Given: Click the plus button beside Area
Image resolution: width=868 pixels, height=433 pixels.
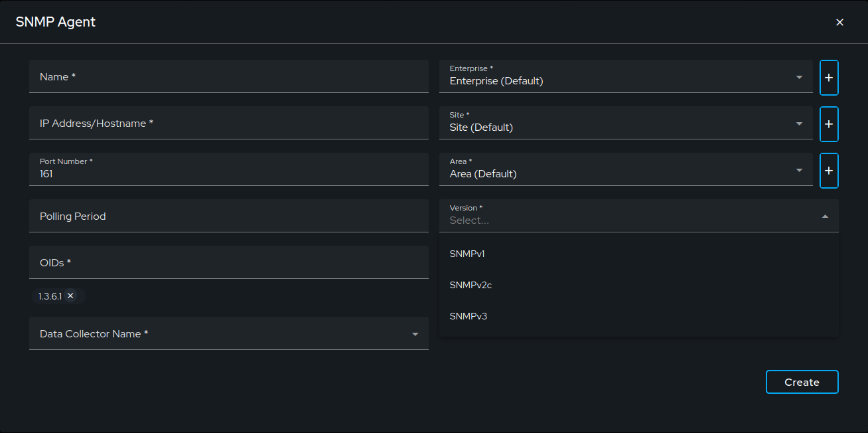Looking at the screenshot, I should [829, 171].
